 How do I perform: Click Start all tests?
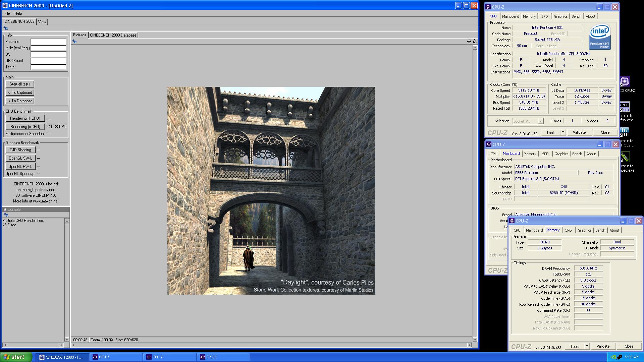tap(20, 84)
